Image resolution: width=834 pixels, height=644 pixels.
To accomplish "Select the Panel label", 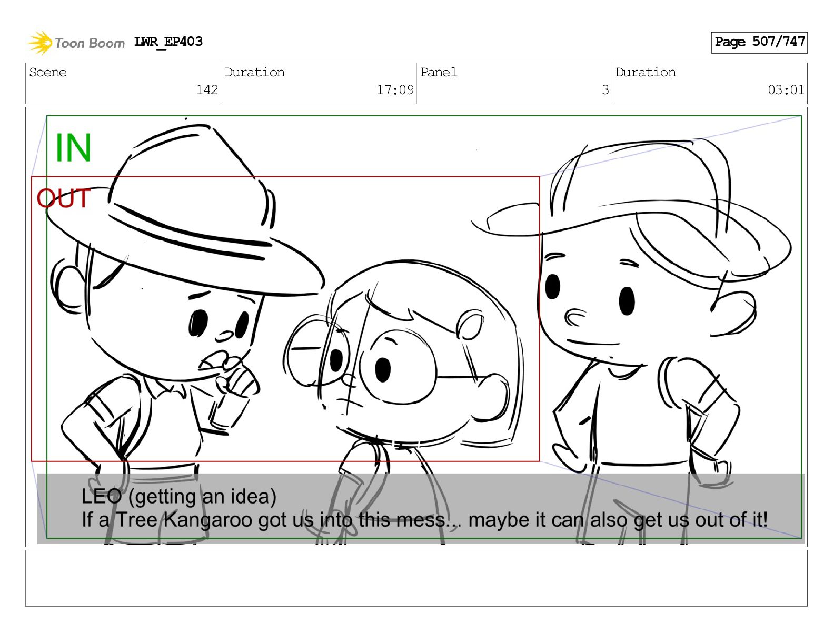I will [x=439, y=72].
